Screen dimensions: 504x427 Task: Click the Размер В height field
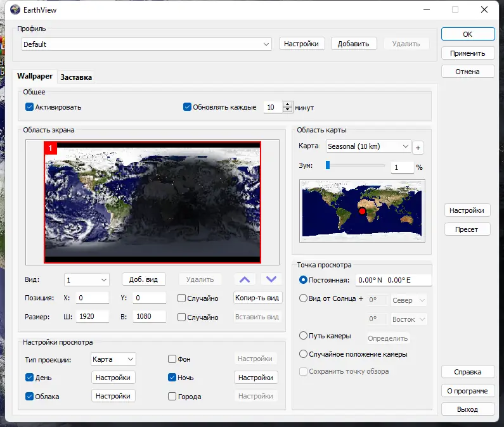pyautogui.click(x=150, y=317)
